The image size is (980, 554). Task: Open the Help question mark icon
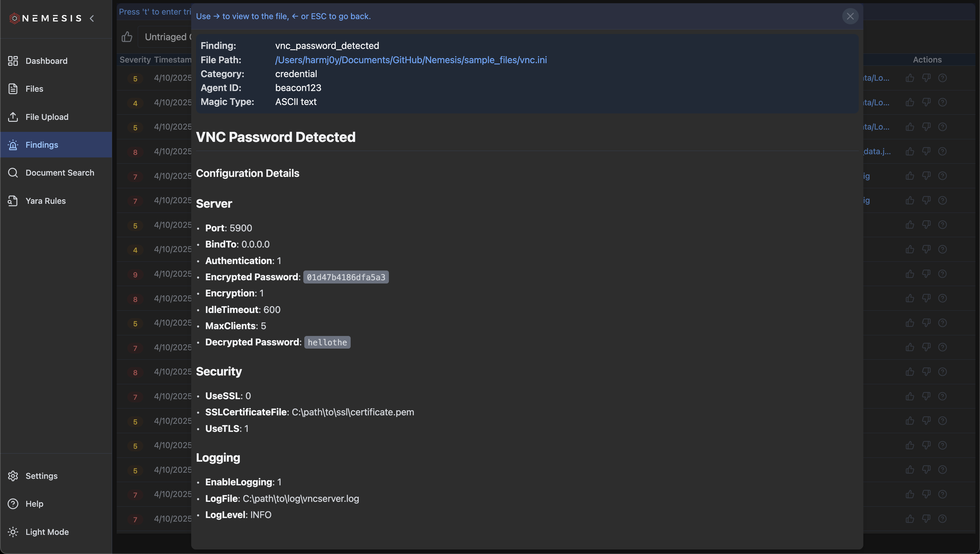point(13,504)
